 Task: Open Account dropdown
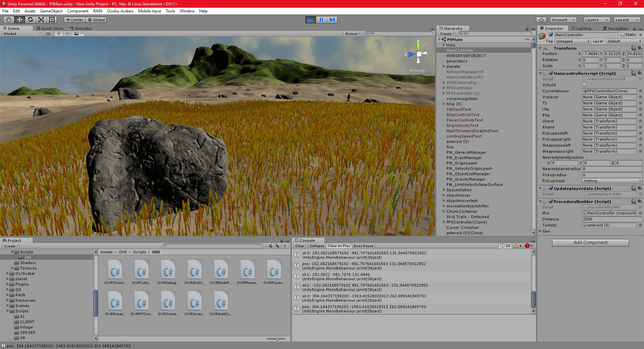(x=563, y=20)
